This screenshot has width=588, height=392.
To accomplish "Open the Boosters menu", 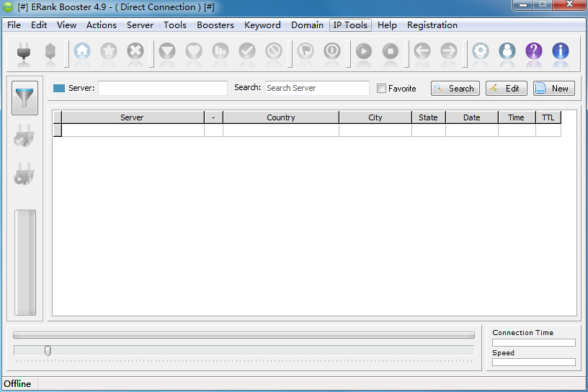I will [x=215, y=25].
